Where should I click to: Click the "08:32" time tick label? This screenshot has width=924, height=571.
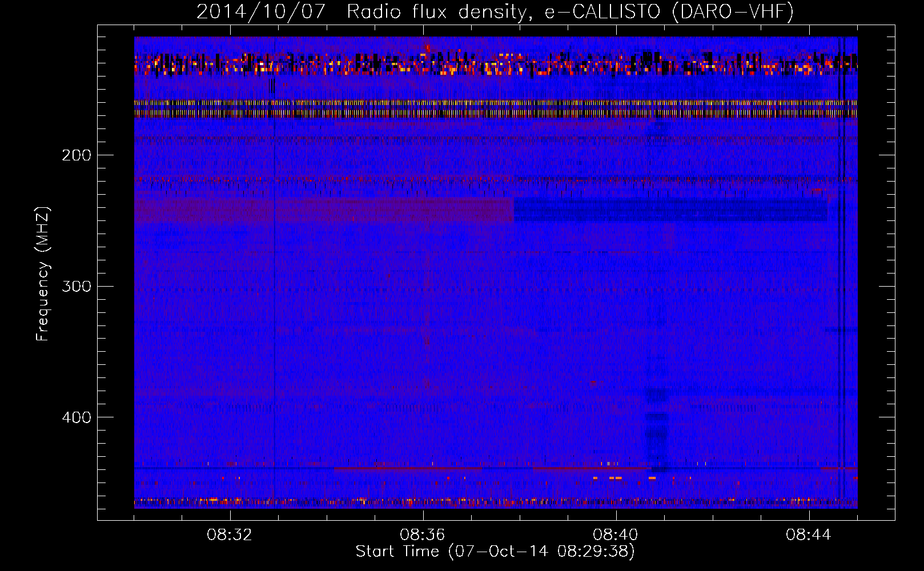click(230, 535)
